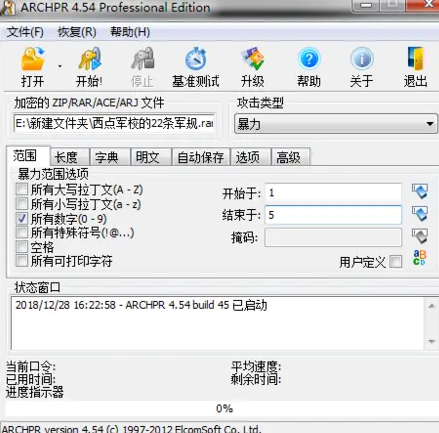Switch to the 字典 tab
Image resolution: width=439 pixels, height=433 pixels.
pyautogui.click(x=110, y=157)
